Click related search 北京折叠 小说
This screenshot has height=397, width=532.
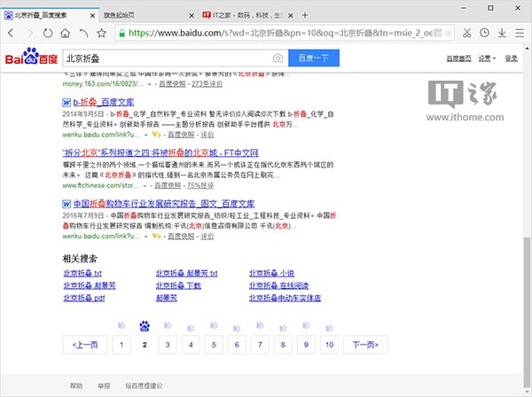[x=270, y=274]
